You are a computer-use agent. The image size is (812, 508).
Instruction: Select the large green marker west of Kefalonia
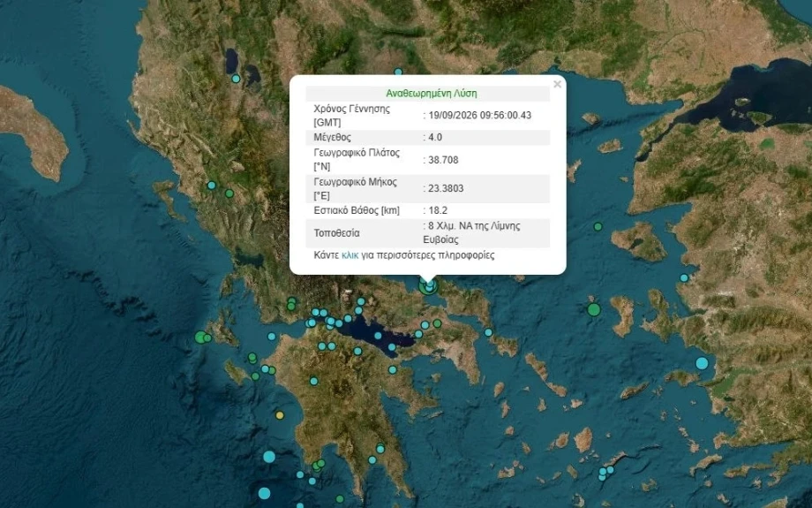[201, 337]
